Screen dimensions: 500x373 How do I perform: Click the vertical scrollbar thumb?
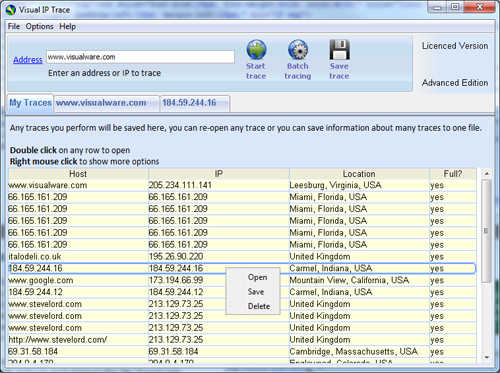tap(487, 231)
